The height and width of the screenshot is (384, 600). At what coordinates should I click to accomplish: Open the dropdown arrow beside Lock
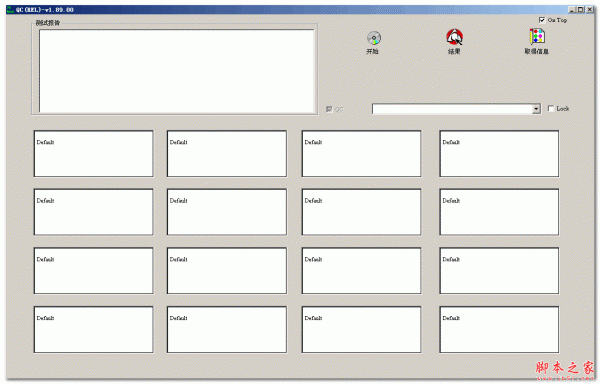[536, 109]
